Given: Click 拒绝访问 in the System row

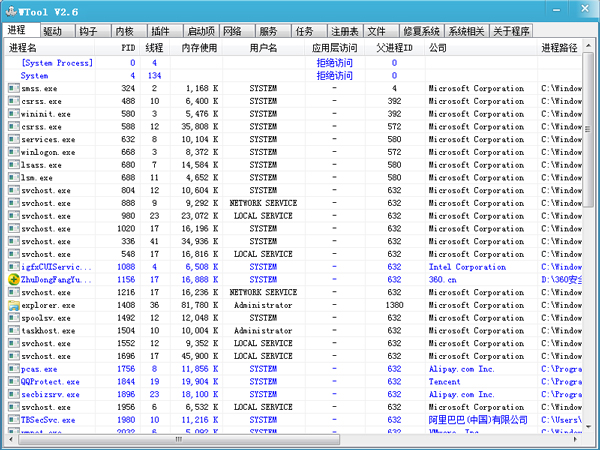Looking at the screenshot, I should (335, 76).
